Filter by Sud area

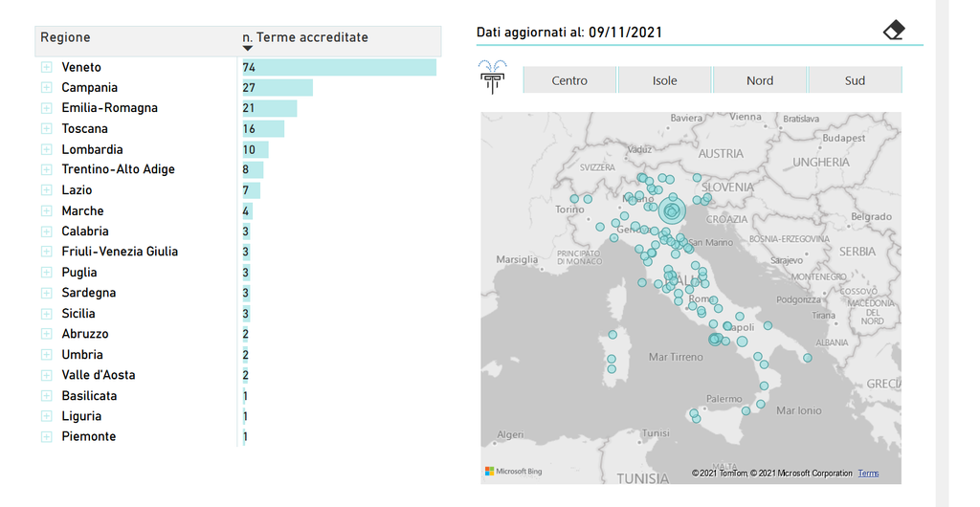[855, 80]
